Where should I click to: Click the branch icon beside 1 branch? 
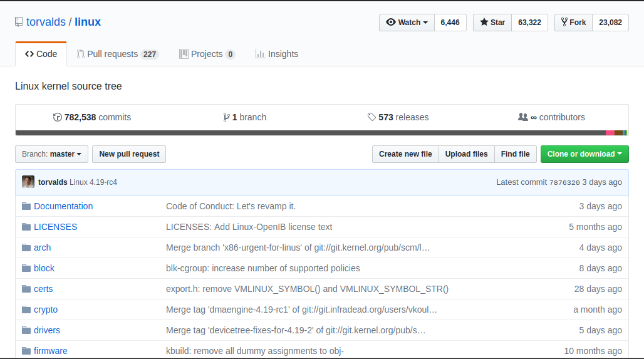point(226,118)
